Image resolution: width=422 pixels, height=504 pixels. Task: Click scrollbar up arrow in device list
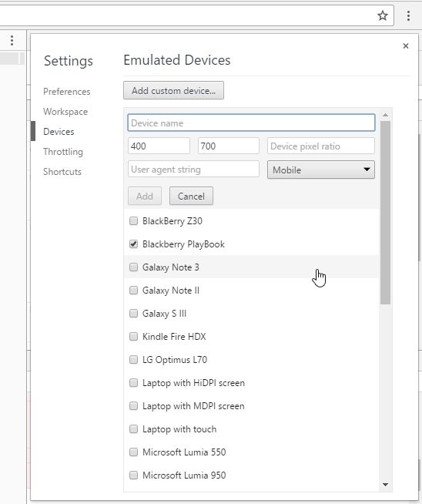click(385, 115)
